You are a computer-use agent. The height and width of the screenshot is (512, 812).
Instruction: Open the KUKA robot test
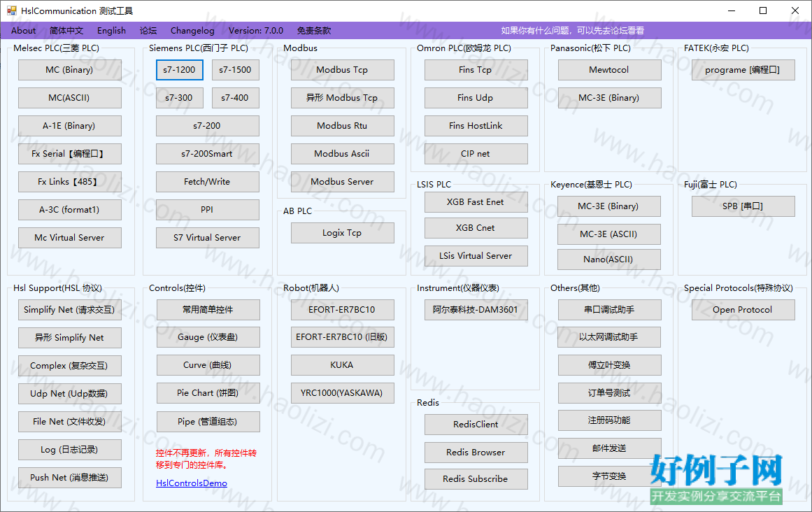point(342,365)
